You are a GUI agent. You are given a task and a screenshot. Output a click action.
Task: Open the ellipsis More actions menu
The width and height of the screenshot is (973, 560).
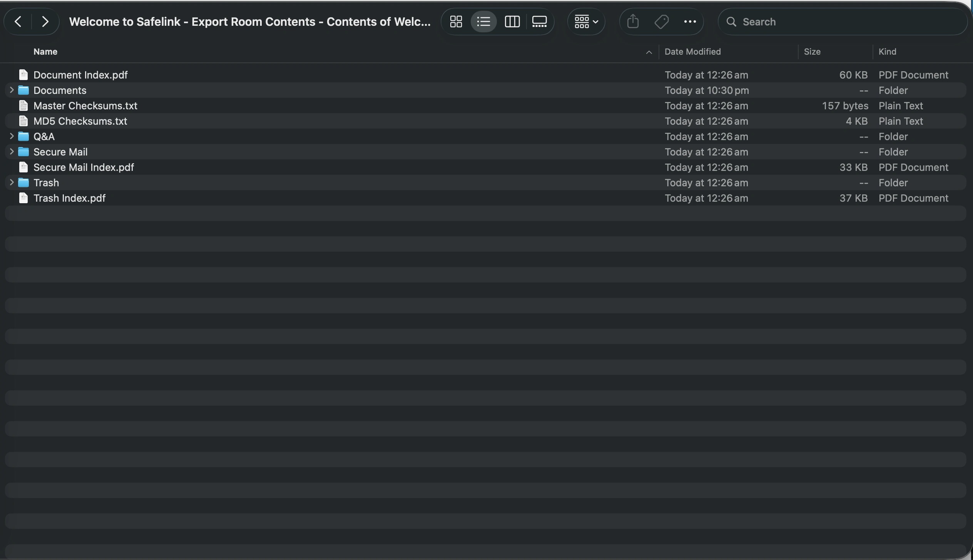pos(690,22)
